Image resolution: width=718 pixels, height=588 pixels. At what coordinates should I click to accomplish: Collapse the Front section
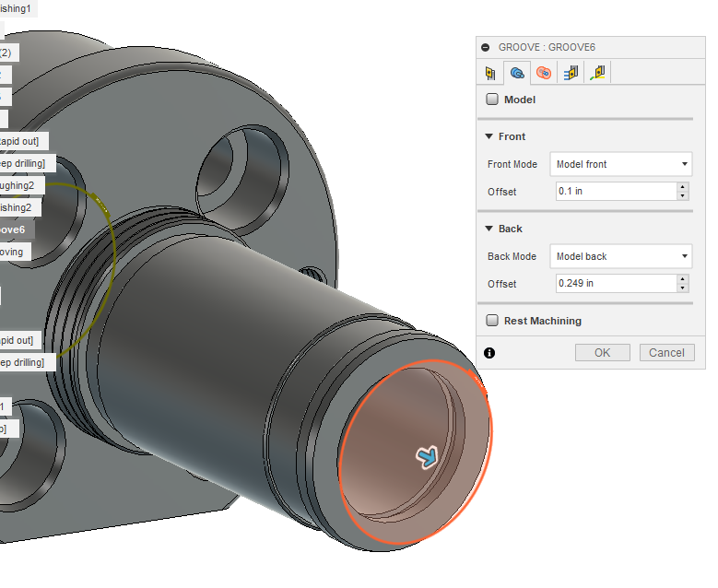point(489,136)
